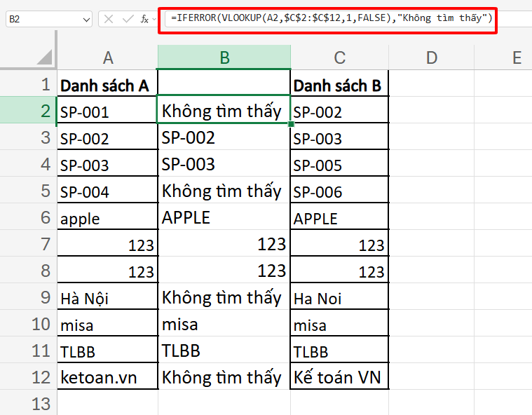
Task: Click cell "Danh sách B"
Action: 340,84
